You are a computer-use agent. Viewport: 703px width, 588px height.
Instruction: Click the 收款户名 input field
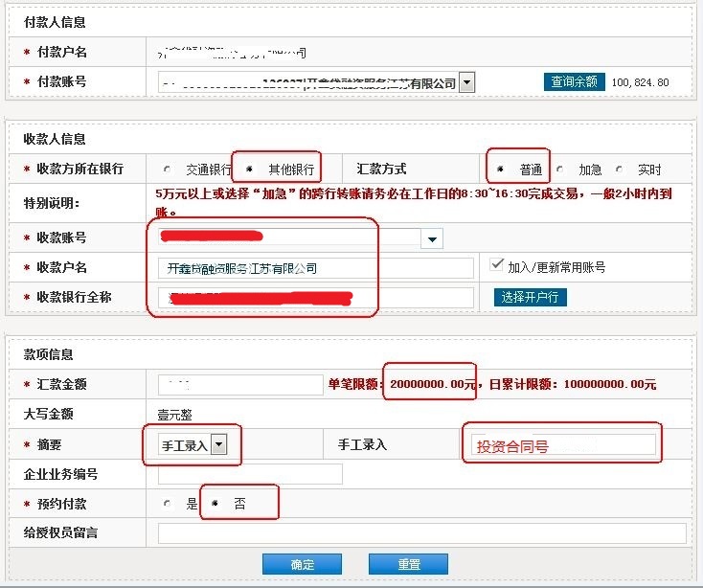point(316,268)
